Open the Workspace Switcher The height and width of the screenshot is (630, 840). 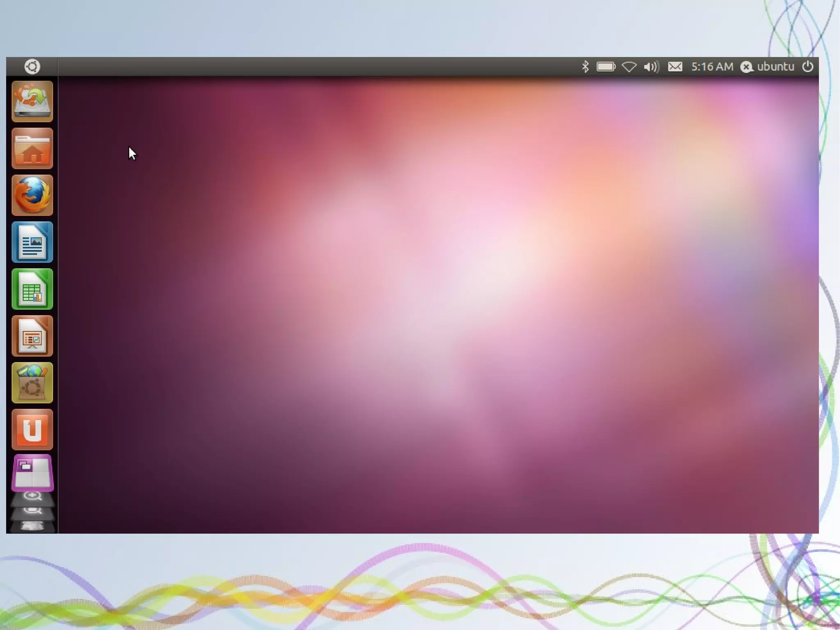(x=32, y=473)
